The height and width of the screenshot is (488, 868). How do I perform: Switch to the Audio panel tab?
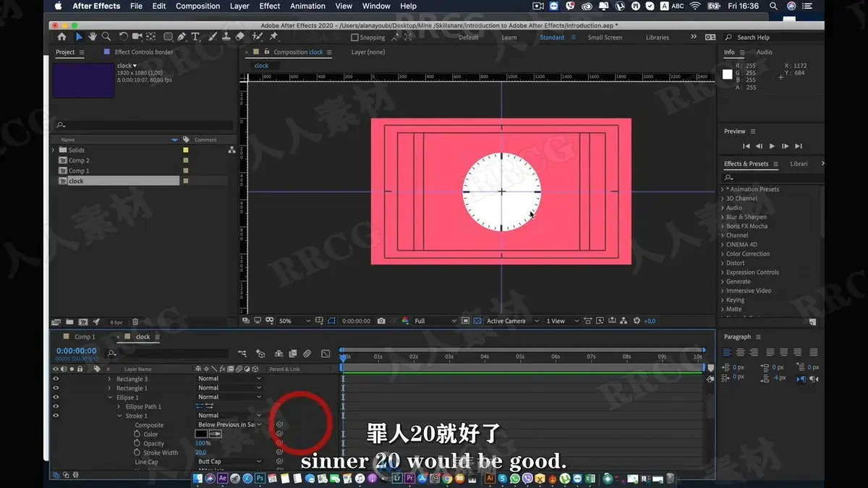[764, 52]
